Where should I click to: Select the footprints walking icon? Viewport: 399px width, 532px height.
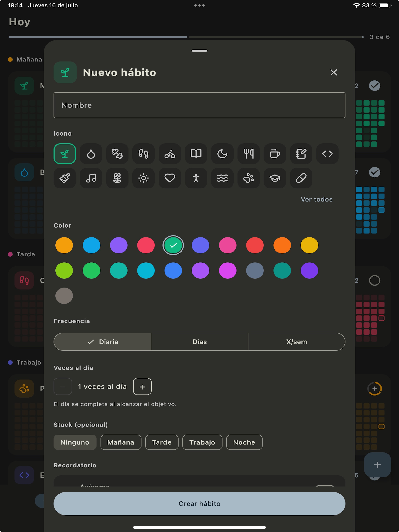point(143,154)
